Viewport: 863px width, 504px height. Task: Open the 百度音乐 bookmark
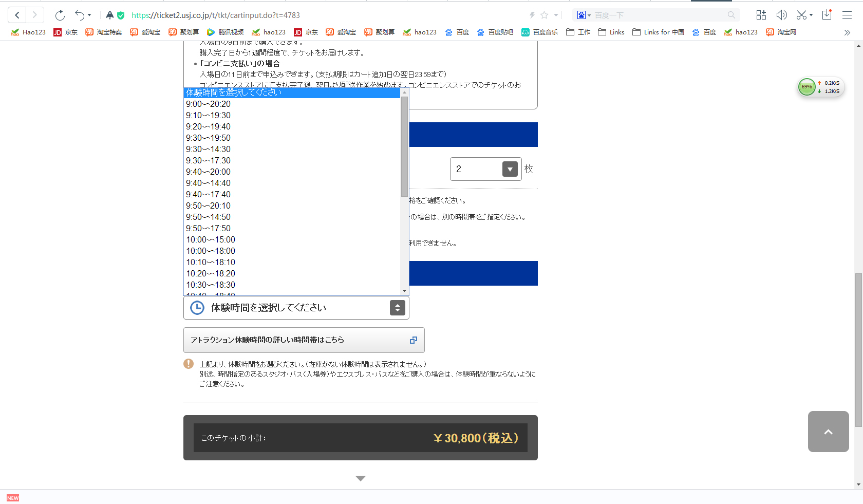(x=540, y=32)
